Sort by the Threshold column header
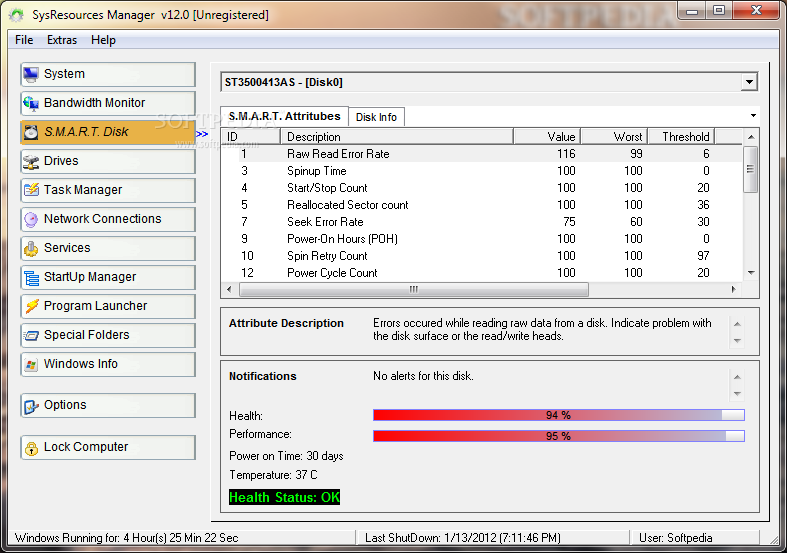The image size is (787, 553). (x=681, y=136)
